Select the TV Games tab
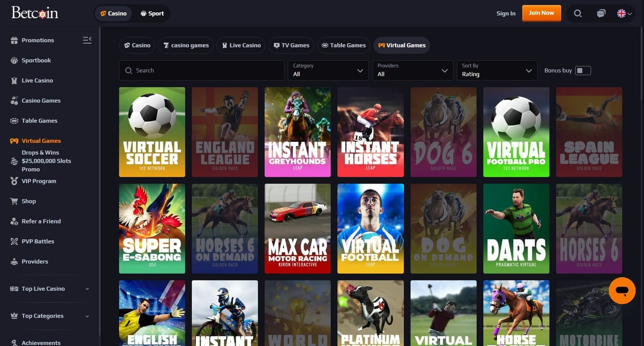644x346 pixels. tap(291, 45)
